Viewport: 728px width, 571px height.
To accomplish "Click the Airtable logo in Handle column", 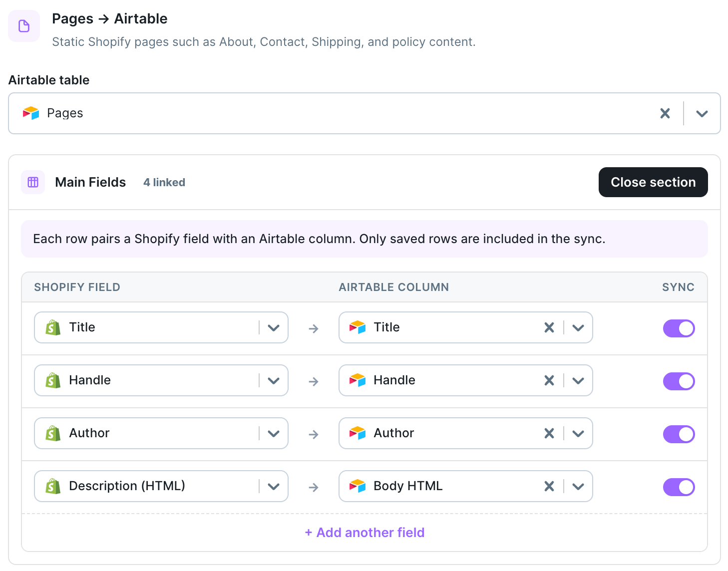I will coord(358,380).
